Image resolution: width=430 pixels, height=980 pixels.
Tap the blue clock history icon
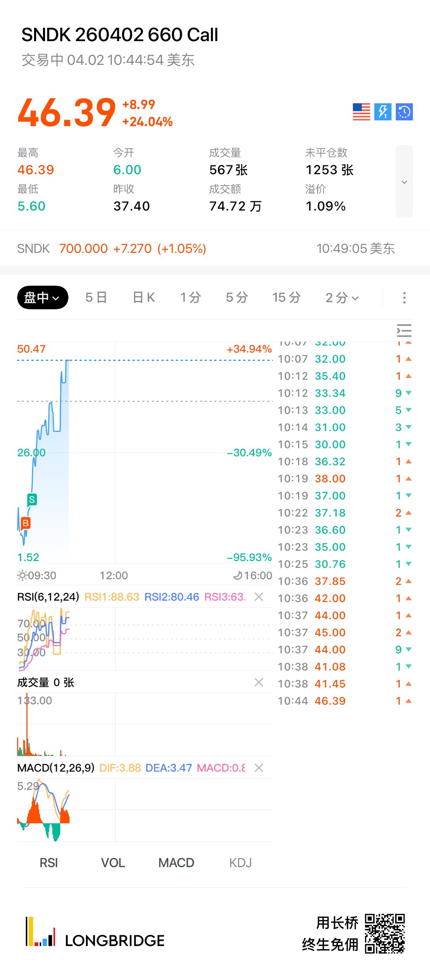click(x=404, y=112)
